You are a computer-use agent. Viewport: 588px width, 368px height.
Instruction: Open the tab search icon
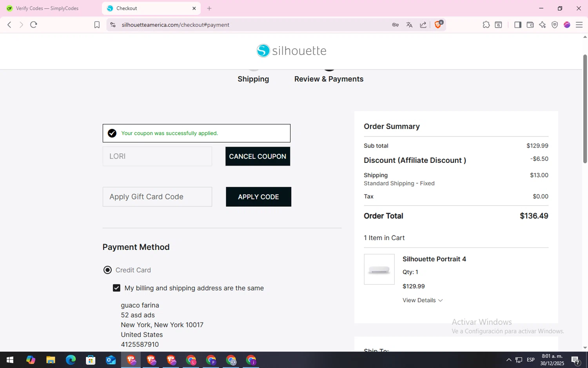pyautogui.click(x=499, y=25)
